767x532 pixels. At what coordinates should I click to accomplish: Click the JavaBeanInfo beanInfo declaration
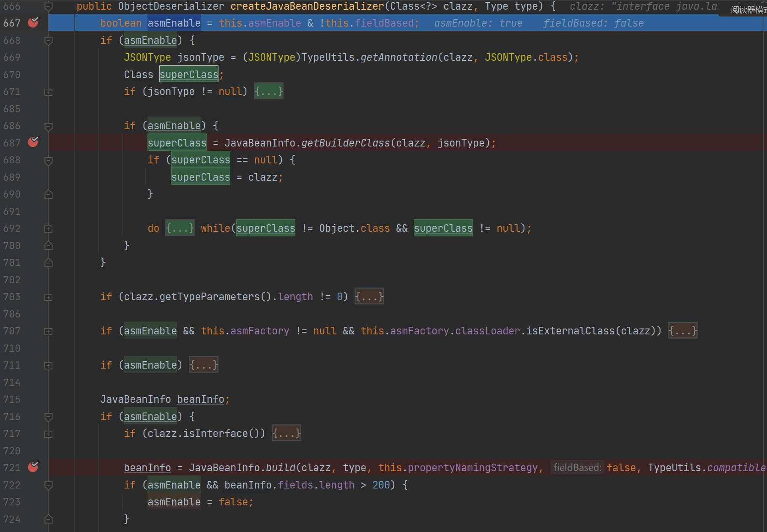point(165,399)
